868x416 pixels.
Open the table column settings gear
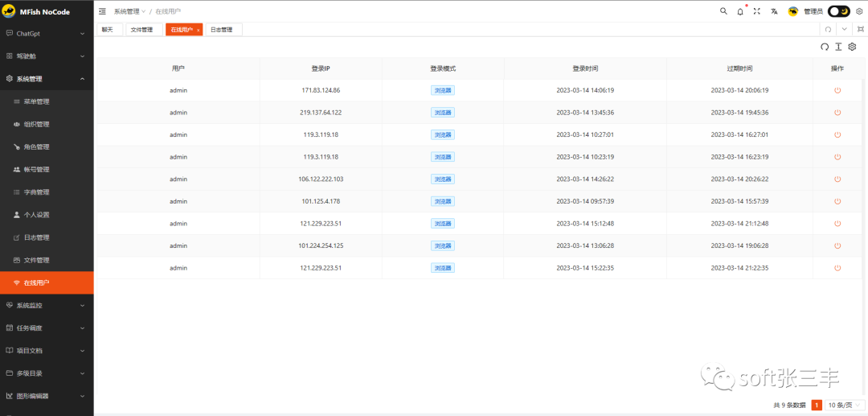(853, 47)
